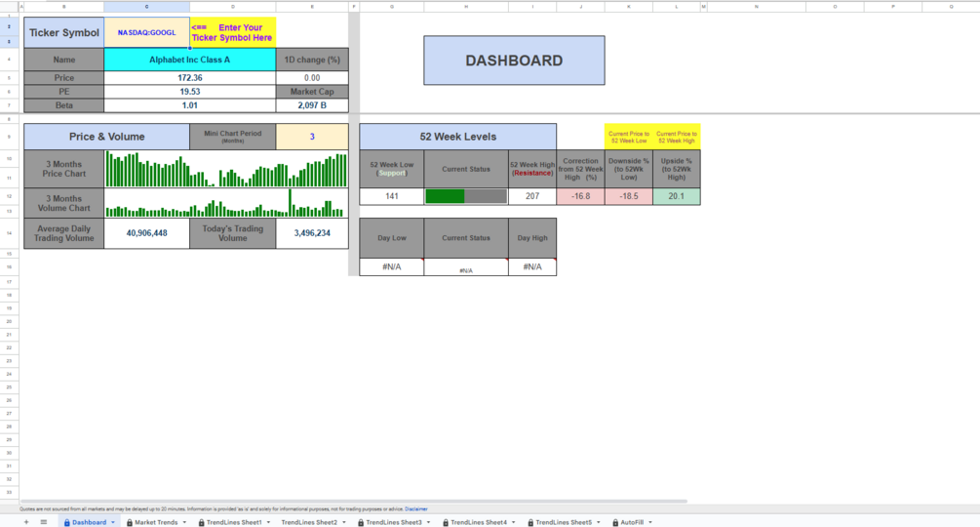The image size is (980, 527).
Task: Select the upside value 20.1
Action: pyautogui.click(x=677, y=196)
